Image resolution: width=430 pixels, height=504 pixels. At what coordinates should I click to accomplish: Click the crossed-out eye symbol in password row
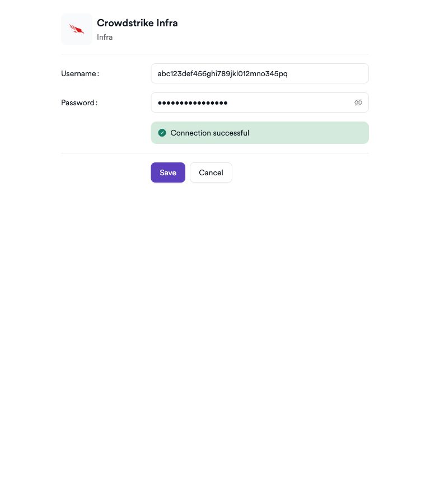point(358,102)
